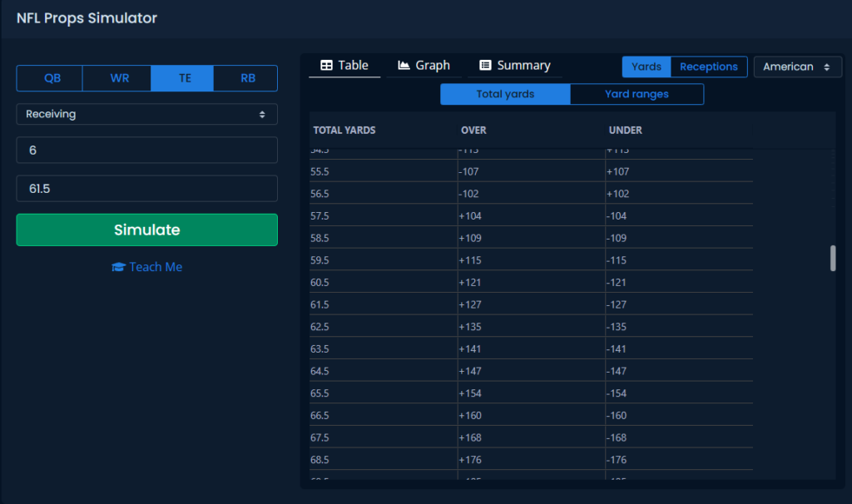The image size is (852, 504).
Task: Click the 59.5 total yards cell
Action: 384,260
